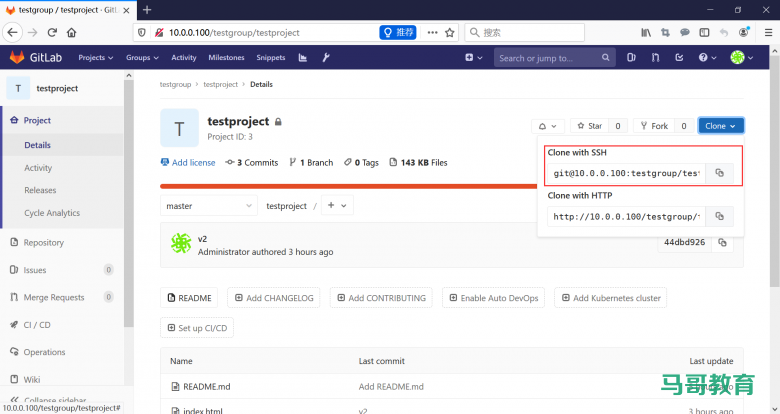This screenshot has width=780, height=414.
Task: Open Firefox hamburger menu
Action: pos(768,33)
